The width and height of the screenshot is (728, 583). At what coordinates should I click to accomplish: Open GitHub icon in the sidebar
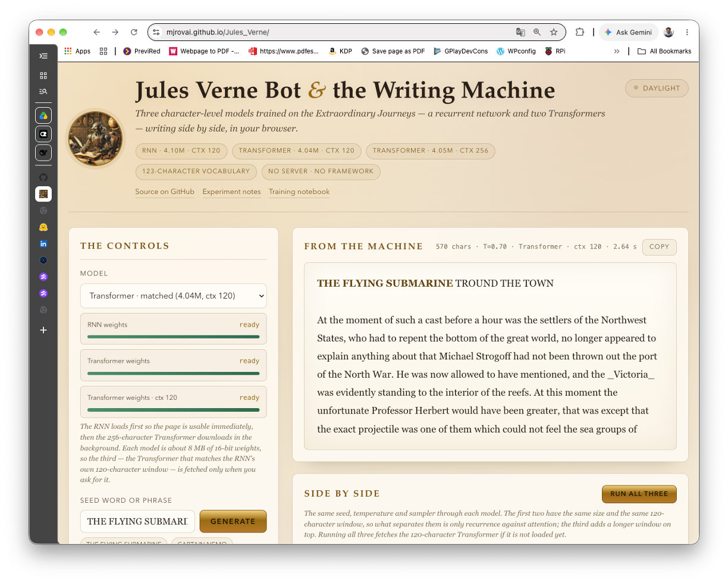point(43,177)
